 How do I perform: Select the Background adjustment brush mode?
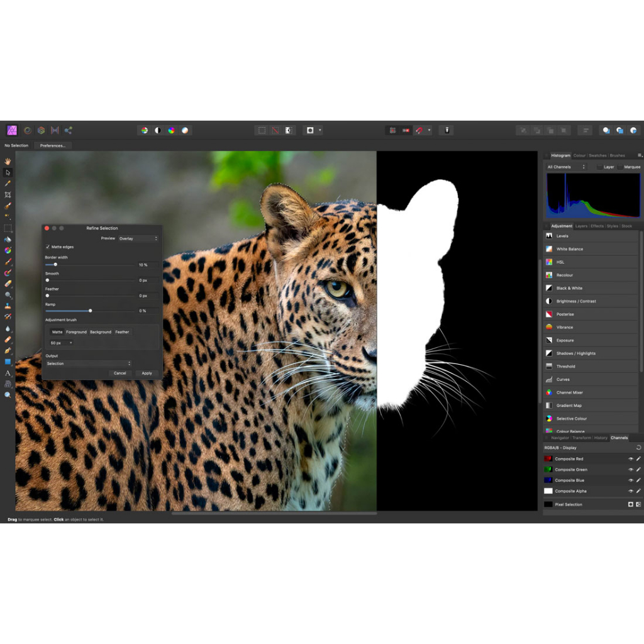101,332
